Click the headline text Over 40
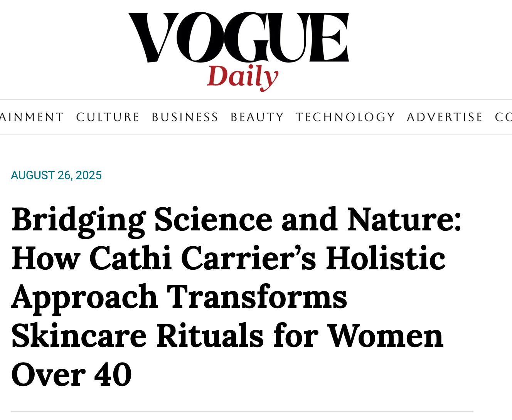The width and height of the screenshot is (512, 420). tap(72, 375)
